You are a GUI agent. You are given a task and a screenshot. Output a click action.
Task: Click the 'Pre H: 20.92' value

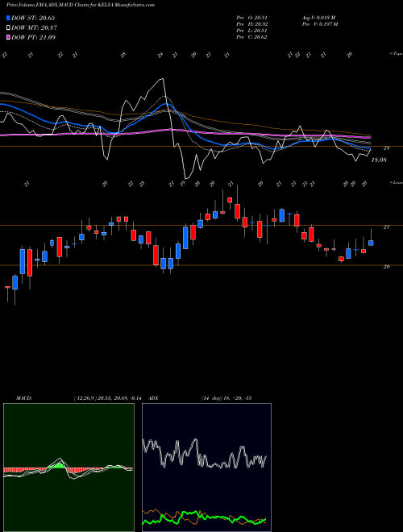[x=251, y=24]
